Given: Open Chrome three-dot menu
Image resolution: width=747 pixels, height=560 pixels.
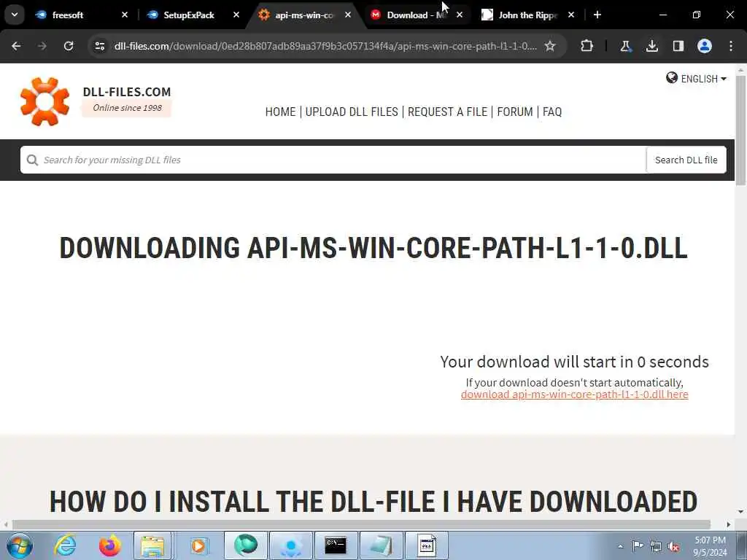Looking at the screenshot, I should click(x=731, y=46).
